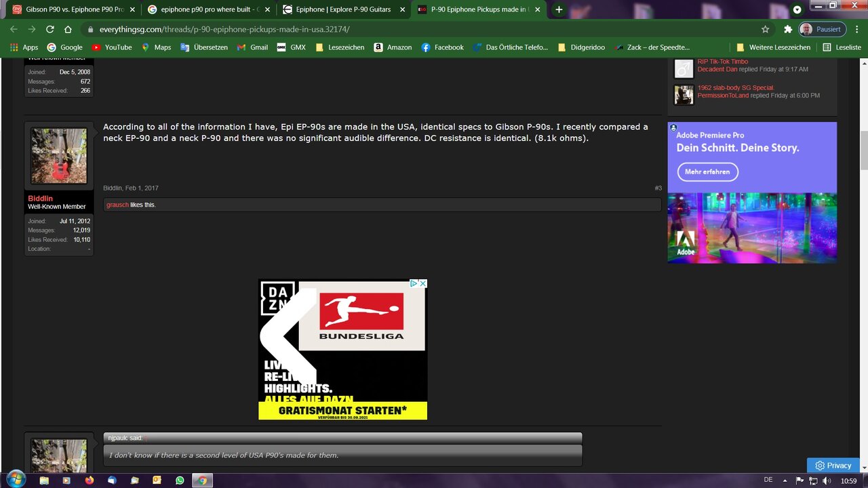868x488 pixels.
Task: Click the Biddlin, Feb 1, 2017 post date link
Action: 131,188
